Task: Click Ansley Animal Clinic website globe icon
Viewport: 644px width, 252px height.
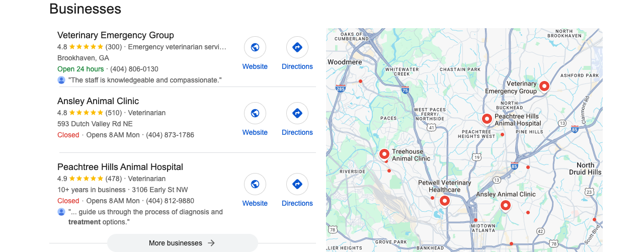Action: tap(255, 113)
